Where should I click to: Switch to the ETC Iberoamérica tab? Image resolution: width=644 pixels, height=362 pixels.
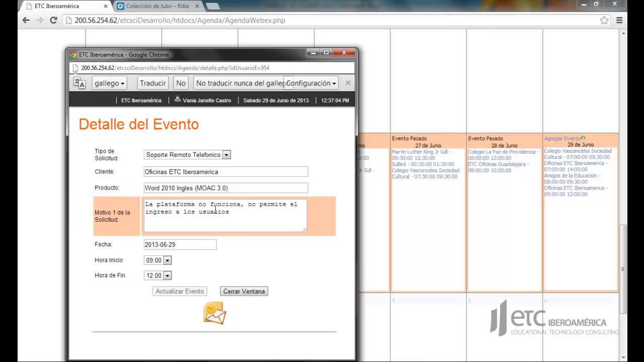(x=65, y=6)
